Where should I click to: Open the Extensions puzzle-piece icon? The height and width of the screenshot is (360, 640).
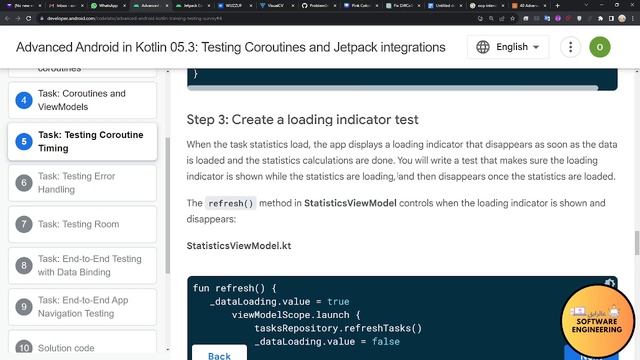pyautogui.click(x=600, y=18)
